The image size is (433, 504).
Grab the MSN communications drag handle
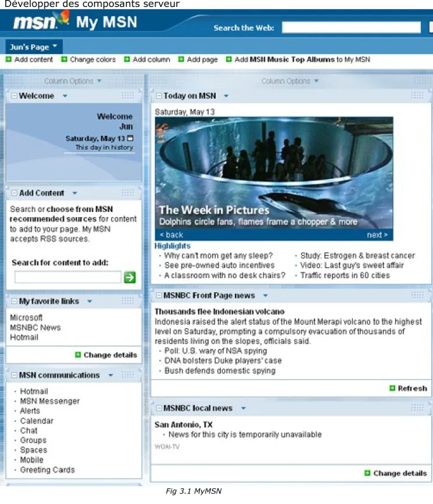128,375
